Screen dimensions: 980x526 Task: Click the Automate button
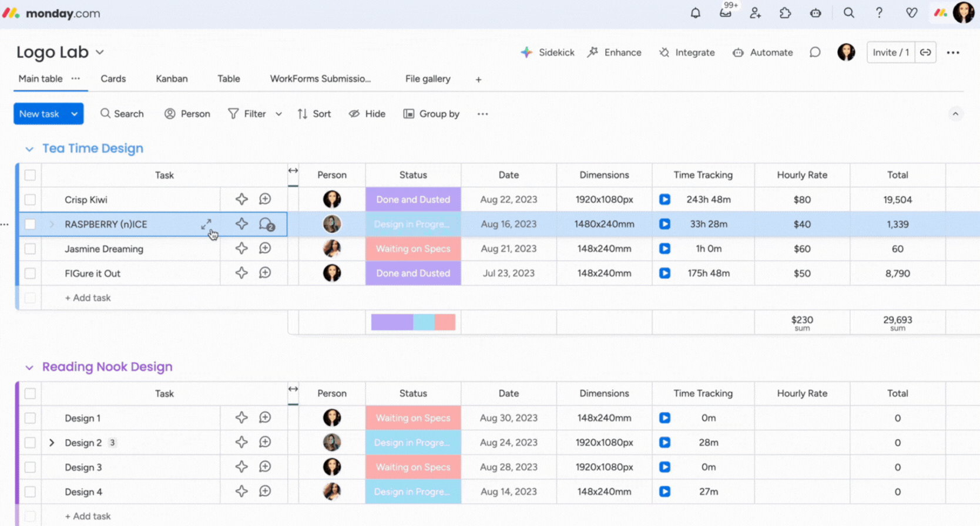pos(763,52)
